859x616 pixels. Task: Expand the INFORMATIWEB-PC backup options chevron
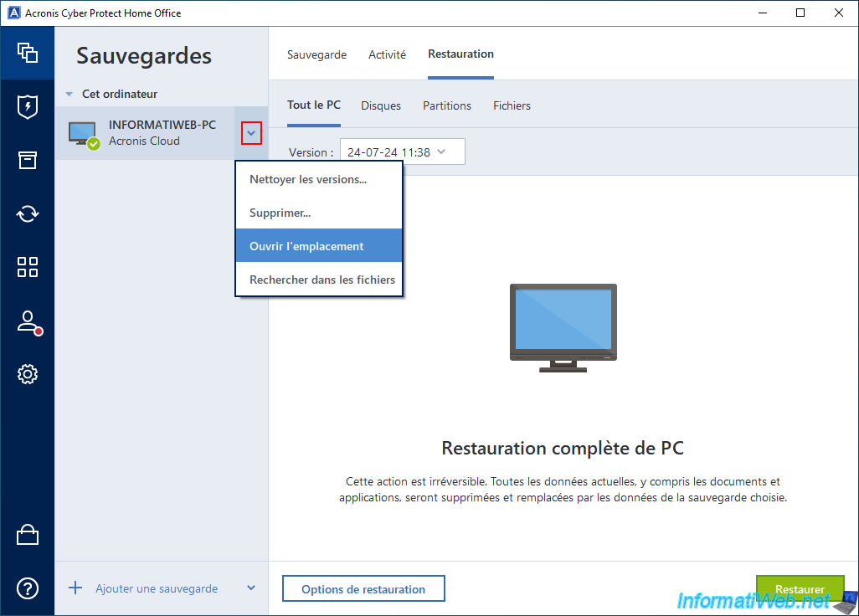(x=251, y=133)
